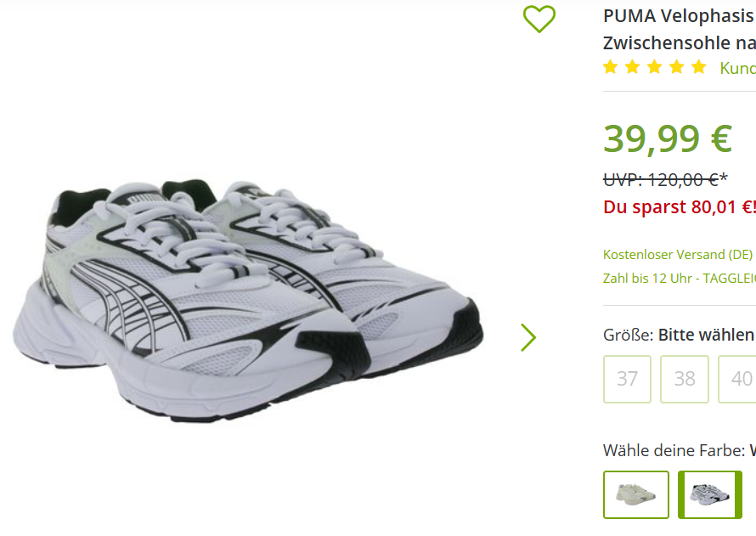Show next product image with green chevron
The width and height of the screenshot is (756, 536).
tap(528, 337)
